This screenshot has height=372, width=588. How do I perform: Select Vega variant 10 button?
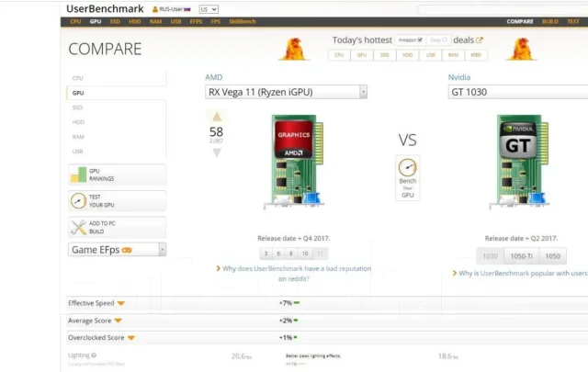pyautogui.click(x=305, y=254)
